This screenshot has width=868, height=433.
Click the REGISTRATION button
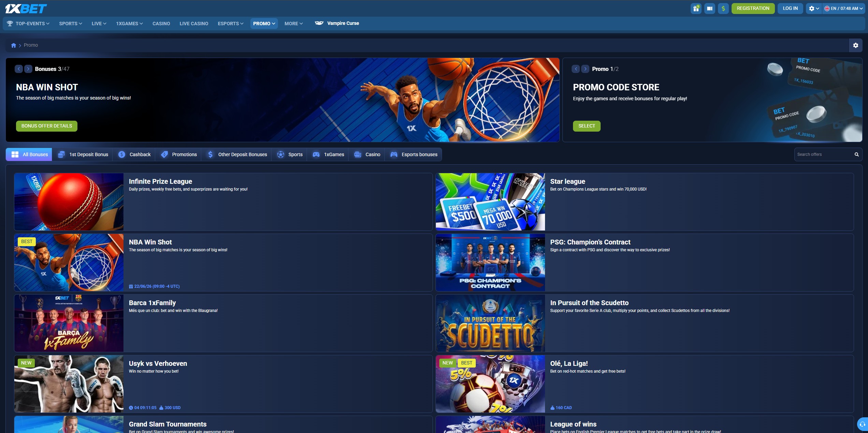click(x=753, y=9)
